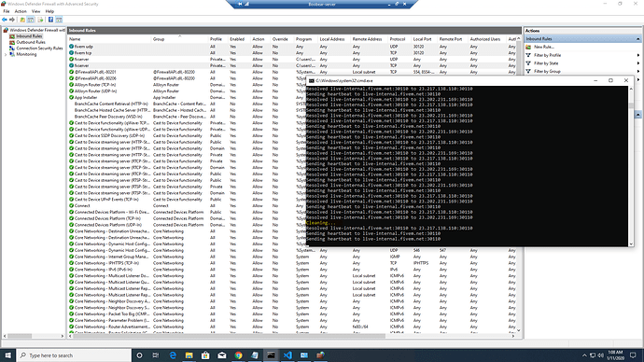Open the Help menu
Screen dimensions: 644x362
click(49, 11)
